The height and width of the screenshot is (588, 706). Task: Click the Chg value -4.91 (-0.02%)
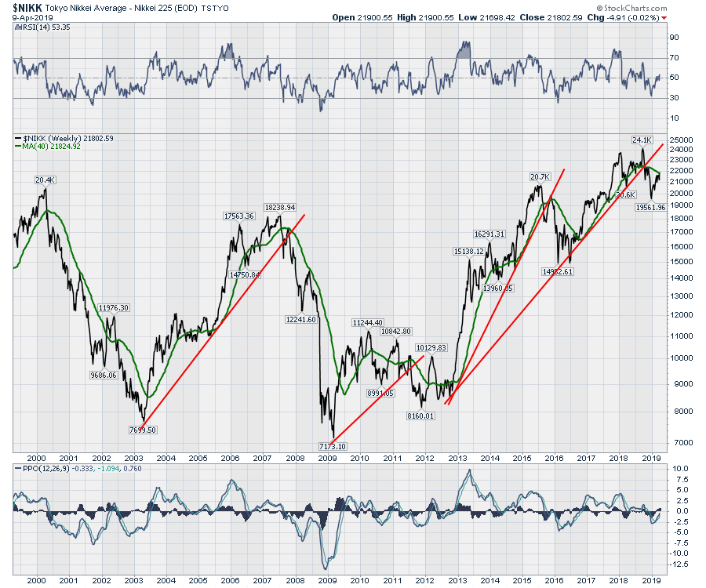coord(633,17)
